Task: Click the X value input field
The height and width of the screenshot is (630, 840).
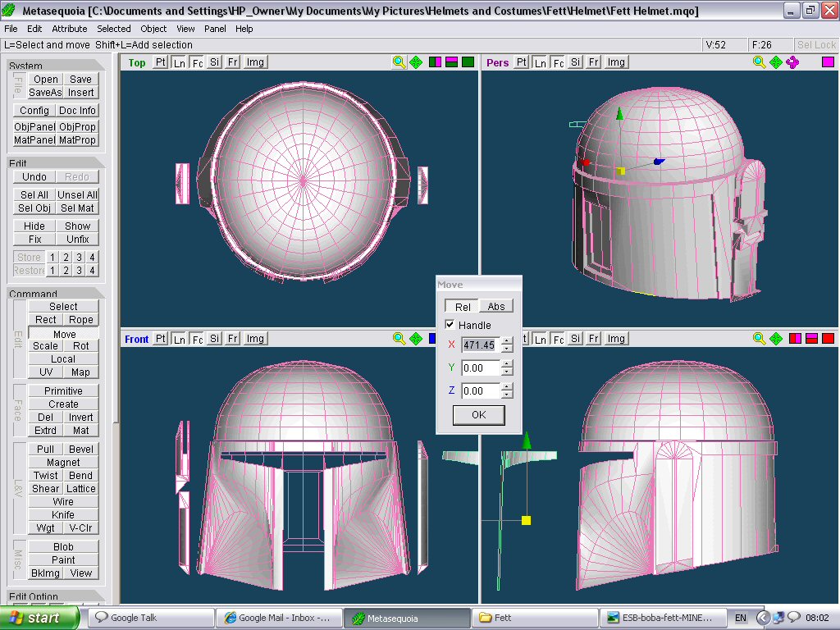Action: tap(480, 345)
